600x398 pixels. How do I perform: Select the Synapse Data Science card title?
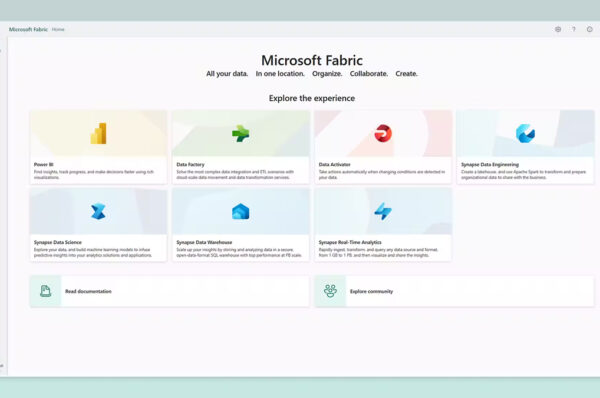58,242
